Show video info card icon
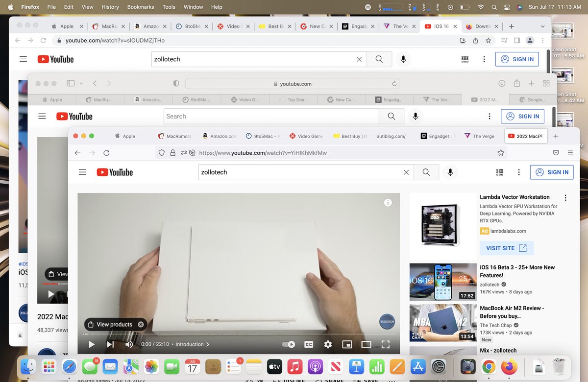 388,202
